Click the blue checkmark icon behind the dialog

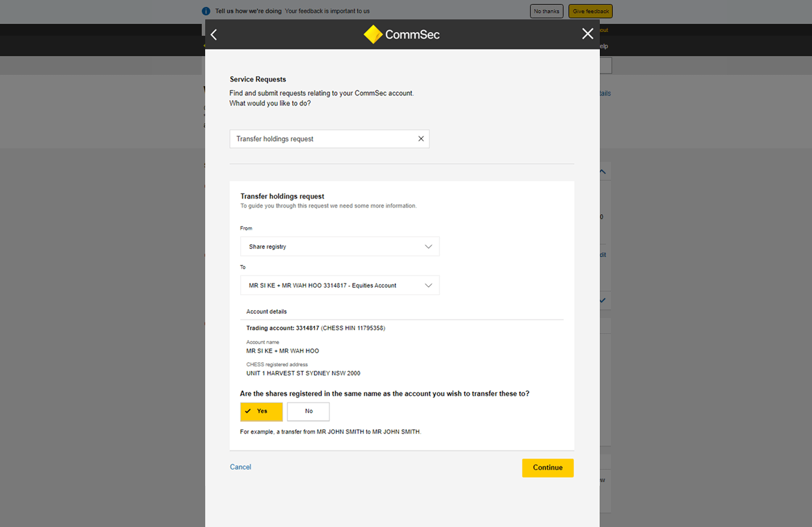point(603,301)
